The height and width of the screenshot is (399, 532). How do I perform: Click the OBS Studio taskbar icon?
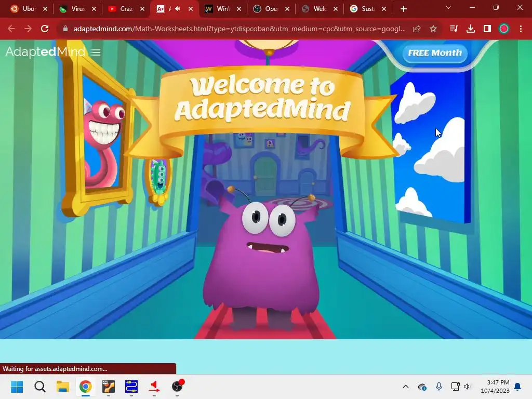[177, 387]
